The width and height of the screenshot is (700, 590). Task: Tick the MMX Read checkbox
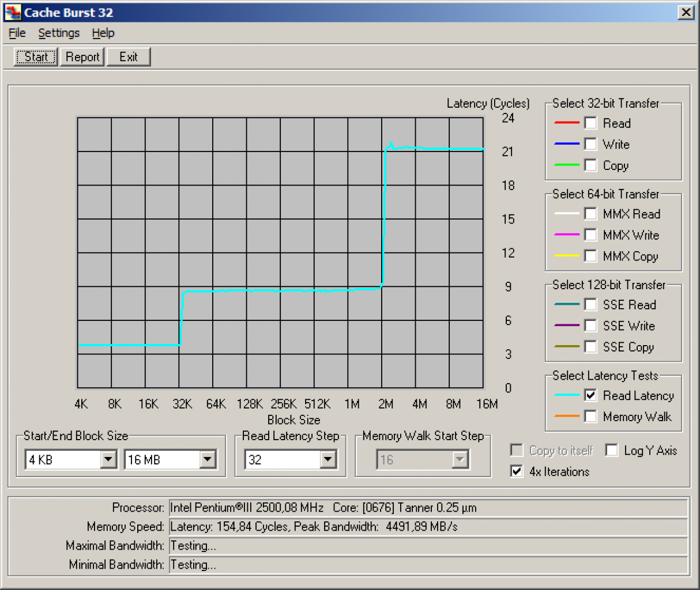point(590,214)
